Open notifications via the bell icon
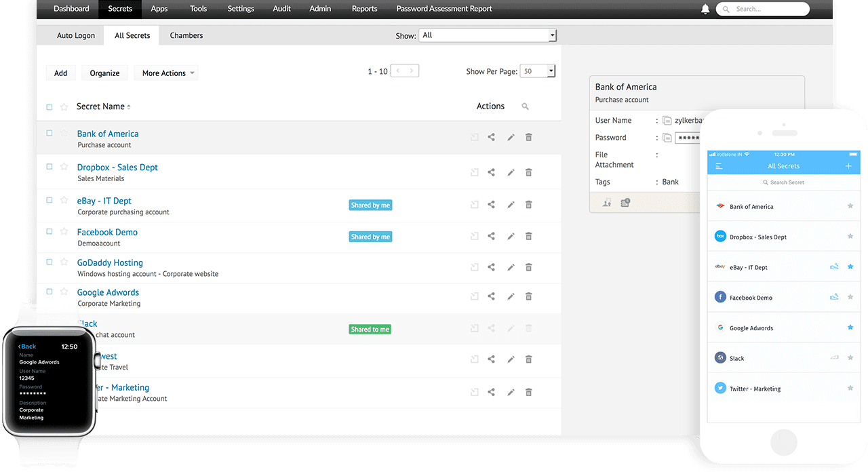 [705, 9]
